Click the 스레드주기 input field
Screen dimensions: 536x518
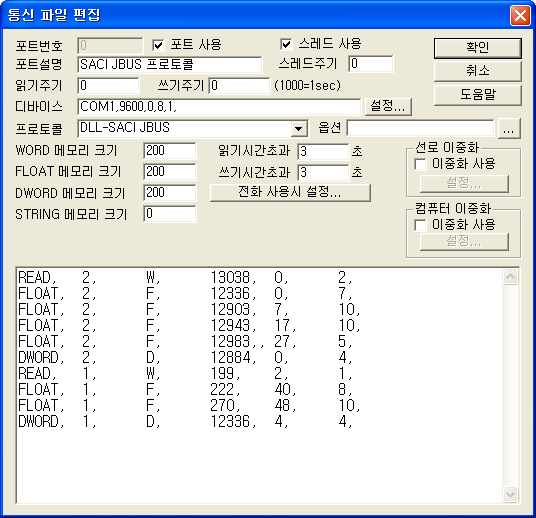pyautogui.click(x=371, y=64)
